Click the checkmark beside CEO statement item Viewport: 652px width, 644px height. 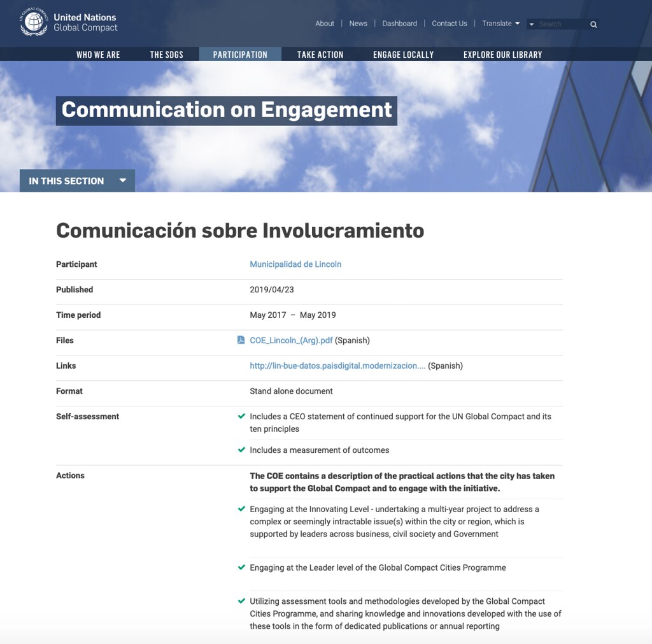(241, 416)
